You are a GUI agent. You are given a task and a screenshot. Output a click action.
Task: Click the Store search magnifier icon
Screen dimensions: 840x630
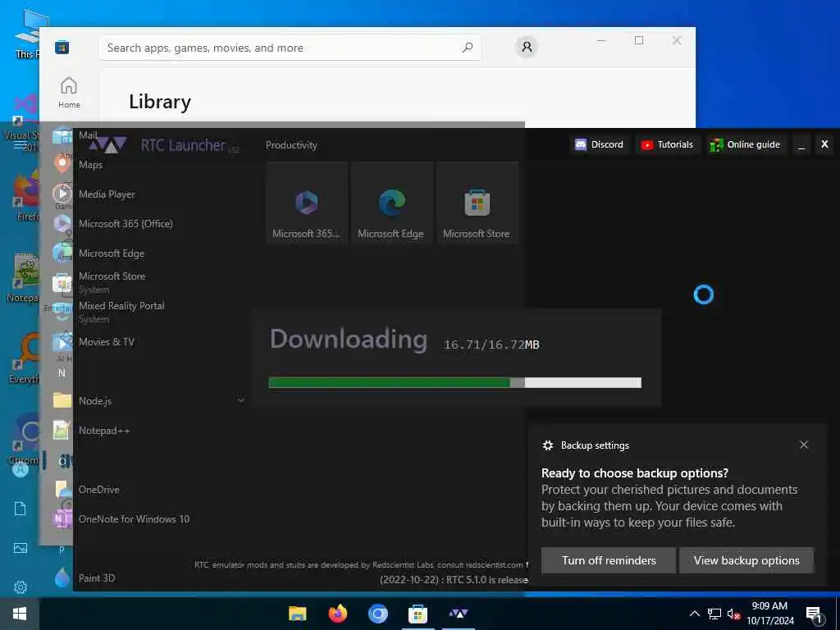467,48
